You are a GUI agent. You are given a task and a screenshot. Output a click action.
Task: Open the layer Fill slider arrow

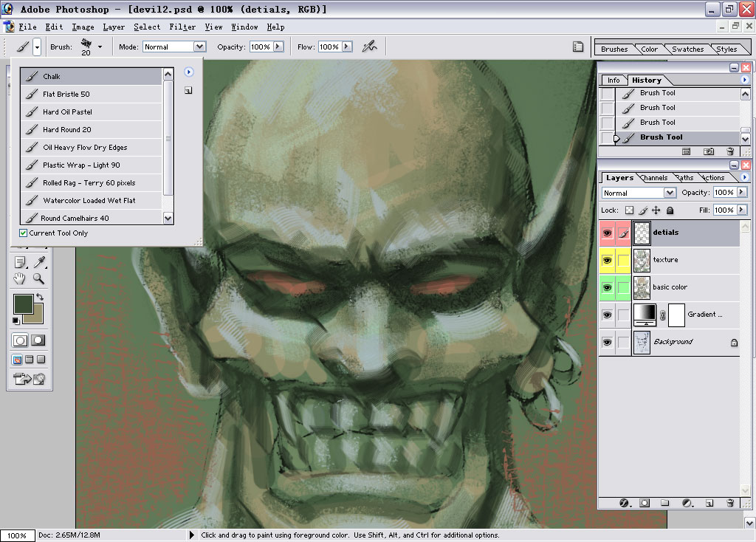click(x=741, y=210)
